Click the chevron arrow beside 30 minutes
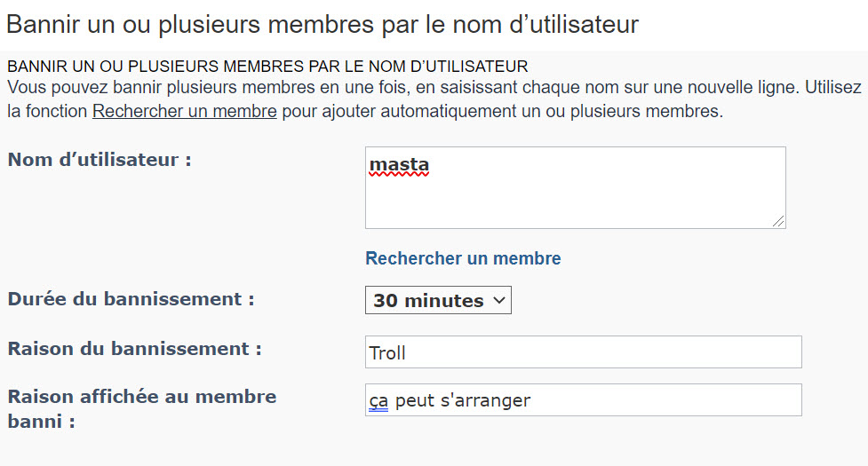This screenshot has height=466, width=868. (x=499, y=300)
